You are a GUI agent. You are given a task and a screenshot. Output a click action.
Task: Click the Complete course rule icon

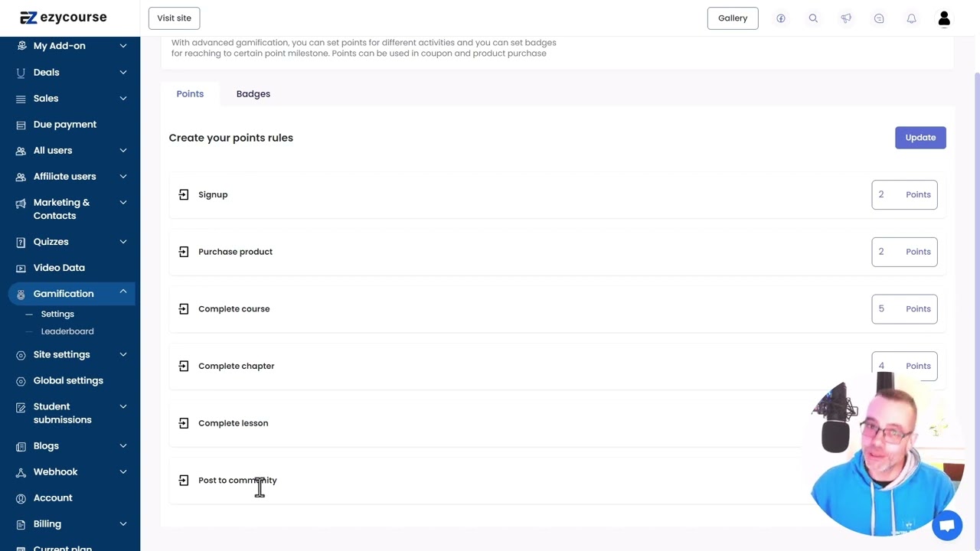click(184, 309)
